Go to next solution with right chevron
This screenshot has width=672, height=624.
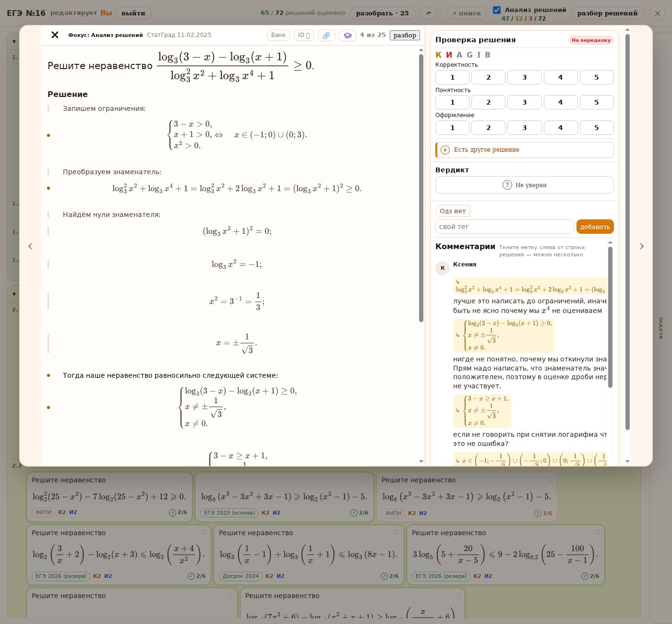pos(642,246)
